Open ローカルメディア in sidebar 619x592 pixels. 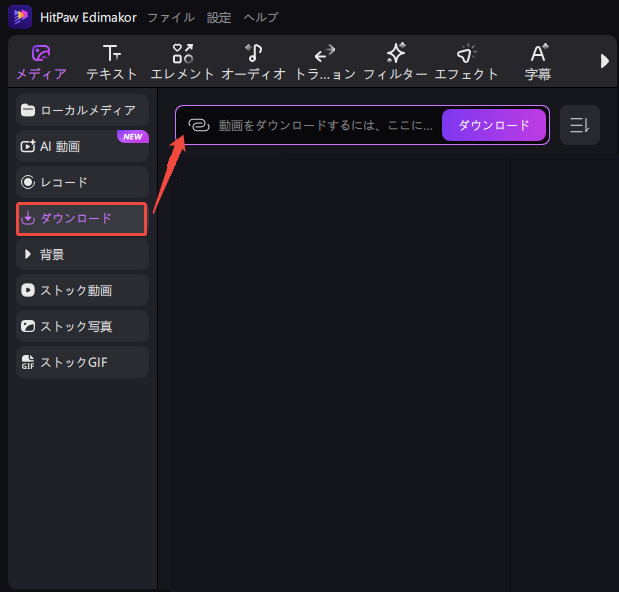click(x=82, y=110)
